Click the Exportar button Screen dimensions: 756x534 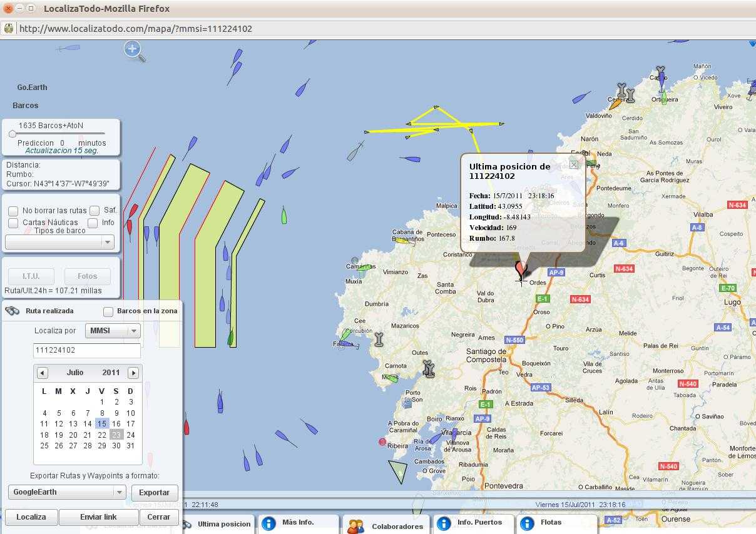[154, 493]
